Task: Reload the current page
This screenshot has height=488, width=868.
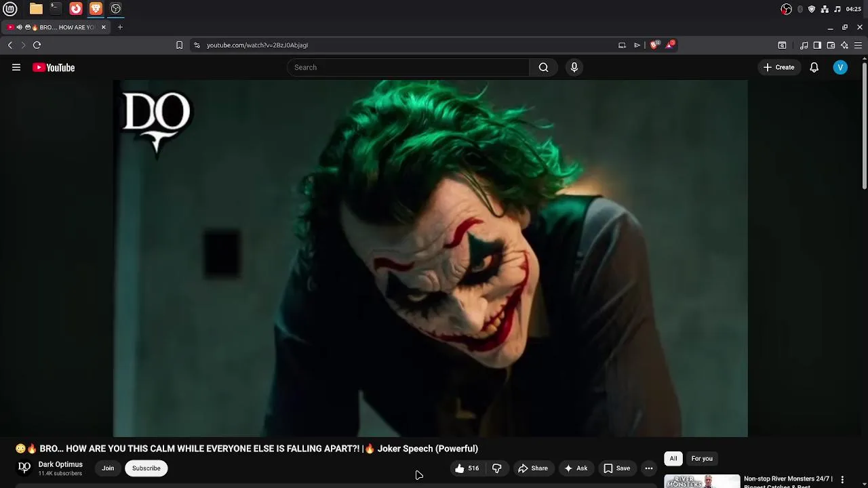Action: tap(37, 45)
